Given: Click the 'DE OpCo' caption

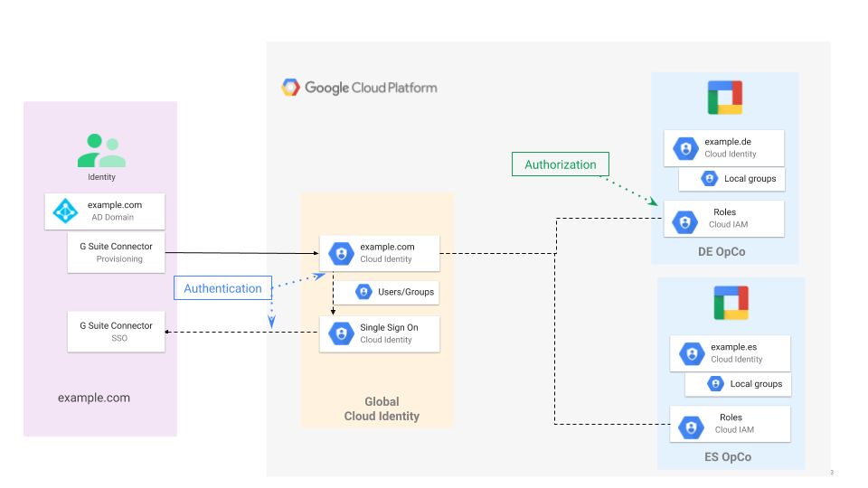Looking at the screenshot, I should [x=722, y=252].
